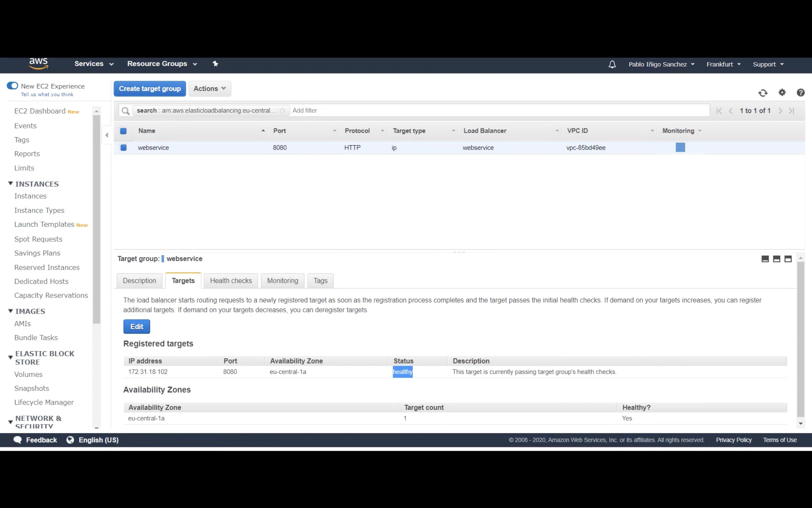Click the language globe icon
This screenshot has width=812, height=508.
(x=70, y=440)
